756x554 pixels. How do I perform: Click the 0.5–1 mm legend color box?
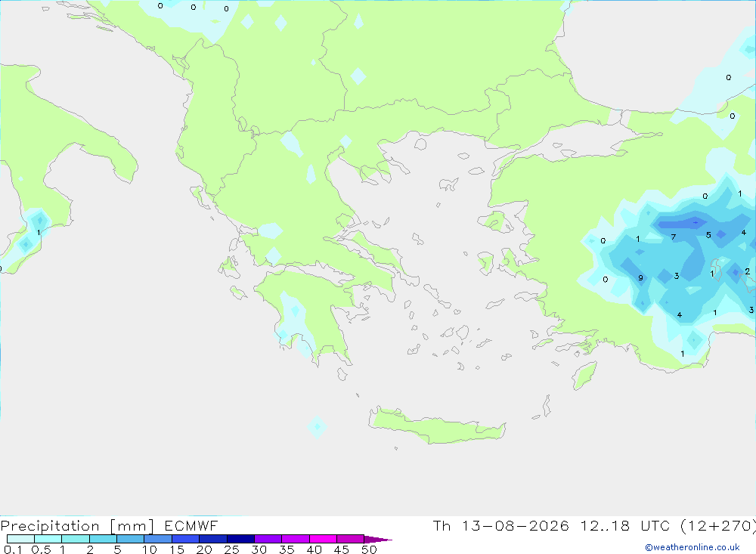48,539
